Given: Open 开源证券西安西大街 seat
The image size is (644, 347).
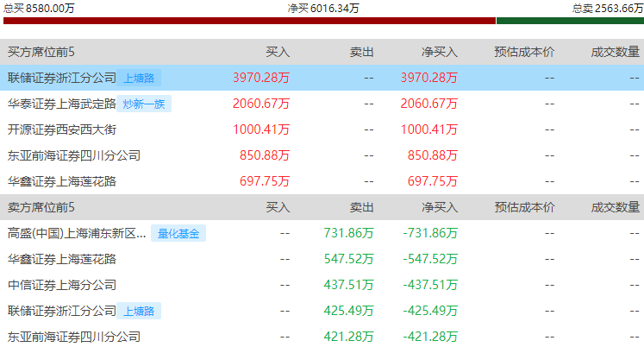Looking at the screenshot, I should pyautogui.click(x=62, y=129).
